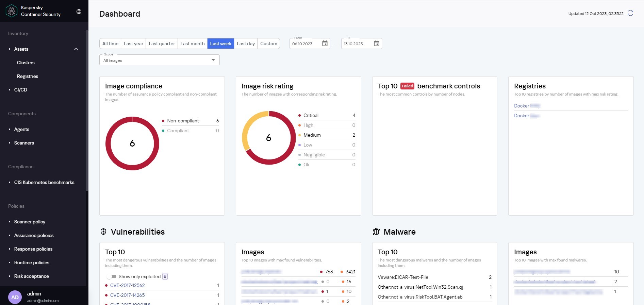The width and height of the screenshot is (644, 305).
Task: Click the malware image row with count 10
Action: (571, 272)
